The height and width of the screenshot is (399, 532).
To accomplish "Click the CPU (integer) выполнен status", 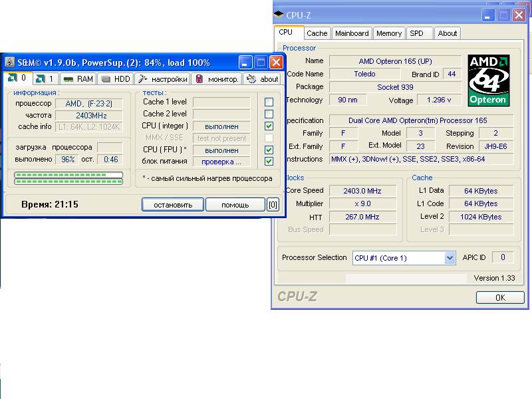I will pos(221,126).
